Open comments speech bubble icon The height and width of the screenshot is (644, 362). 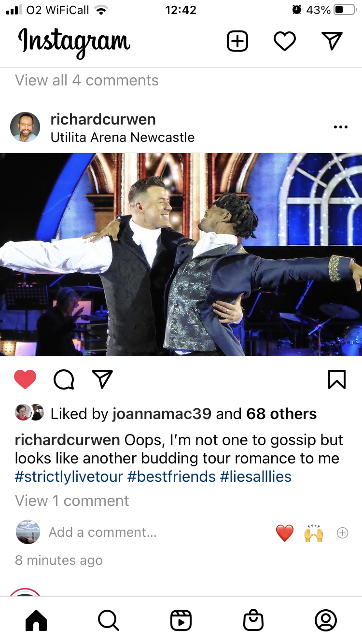tap(64, 379)
